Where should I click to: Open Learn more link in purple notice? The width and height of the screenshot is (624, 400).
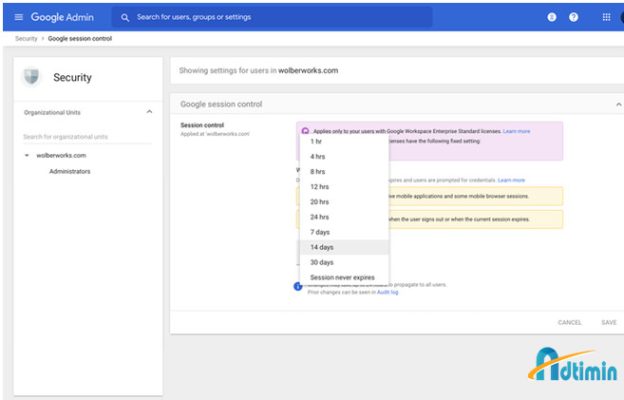point(517,131)
